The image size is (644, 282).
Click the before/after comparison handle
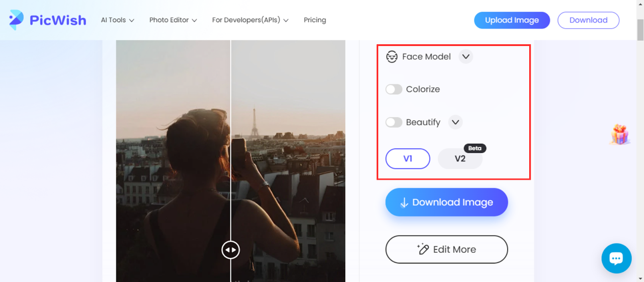tap(230, 250)
